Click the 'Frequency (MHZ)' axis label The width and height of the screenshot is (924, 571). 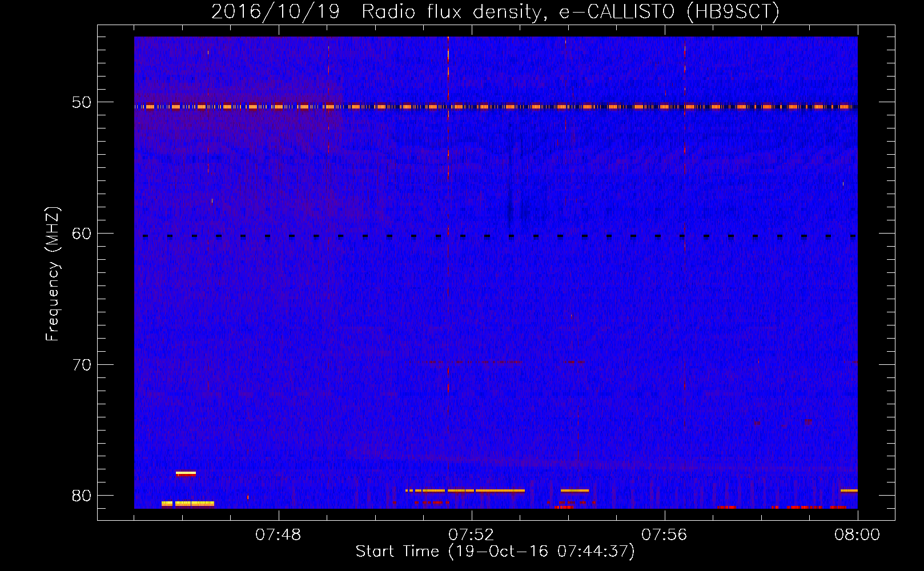[x=53, y=274]
